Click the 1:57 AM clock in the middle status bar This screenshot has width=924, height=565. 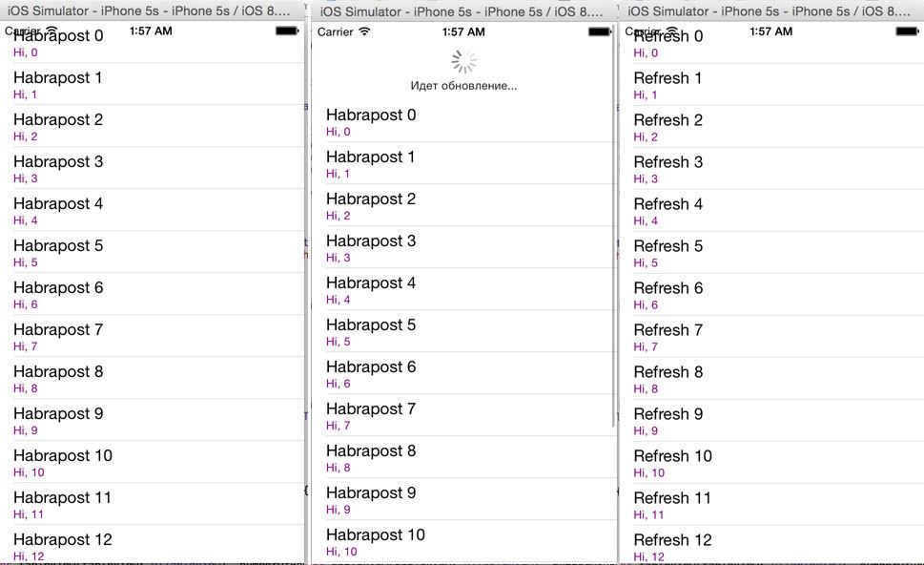point(462,31)
